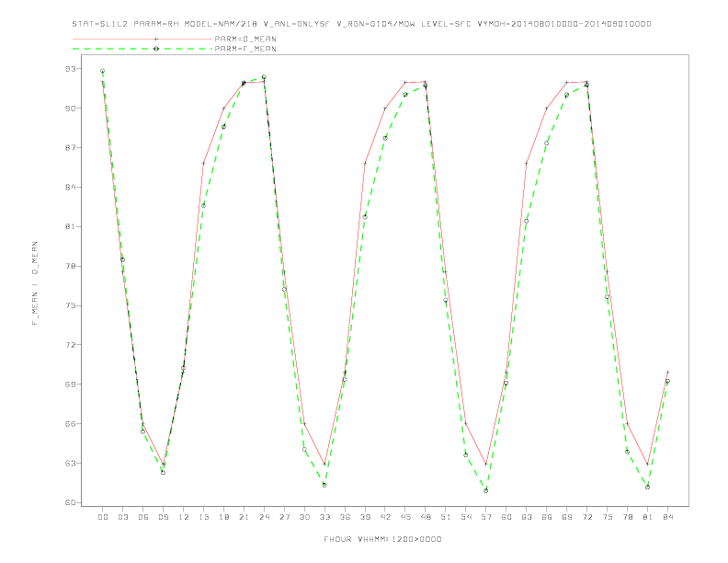Click the O_MEAN plus data point at hour 54
This screenshot has width=728, height=563.
(x=466, y=424)
